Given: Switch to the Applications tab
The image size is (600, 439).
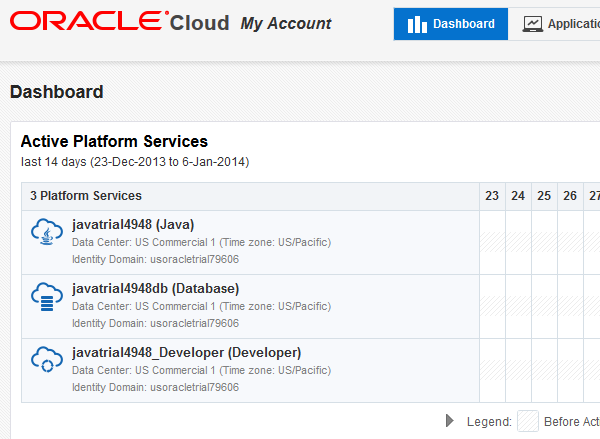Looking at the screenshot, I should coord(554,24).
